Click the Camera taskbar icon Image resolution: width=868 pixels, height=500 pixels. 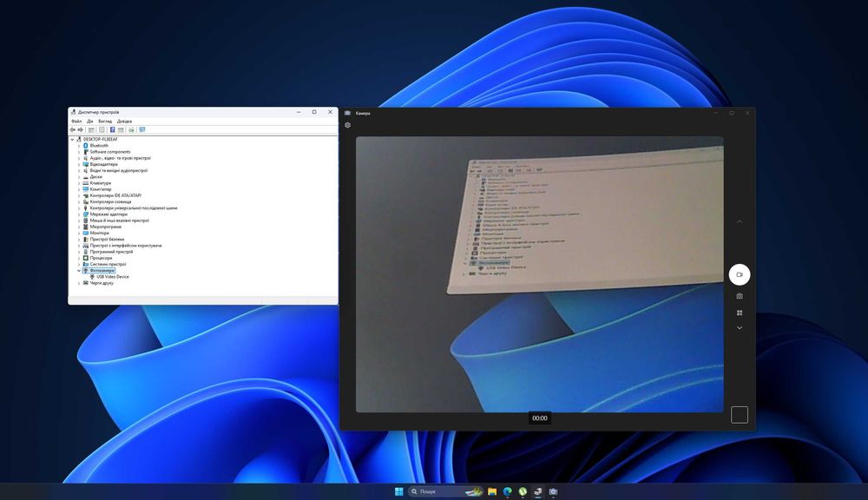click(x=553, y=491)
